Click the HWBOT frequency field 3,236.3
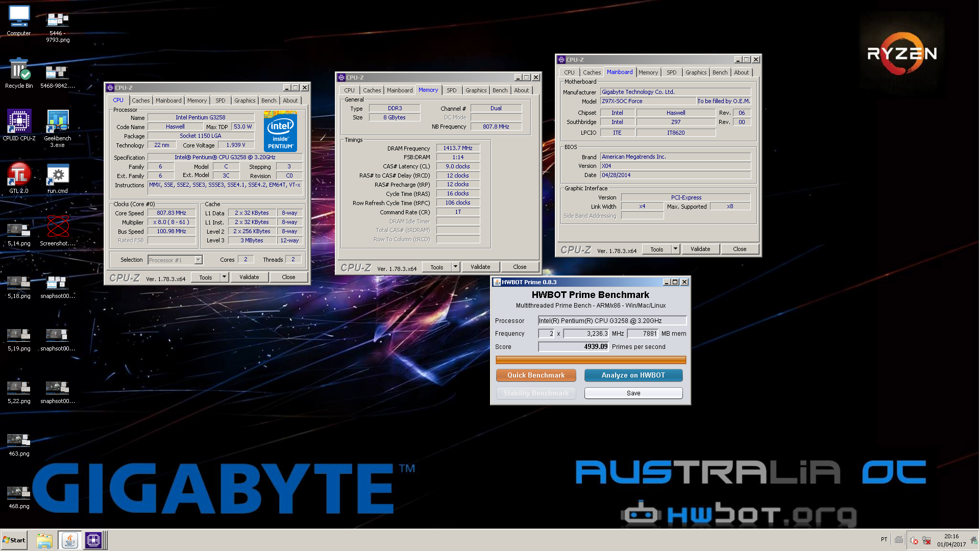The width and height of the screenshot is (980, 551). pos(586,334)
